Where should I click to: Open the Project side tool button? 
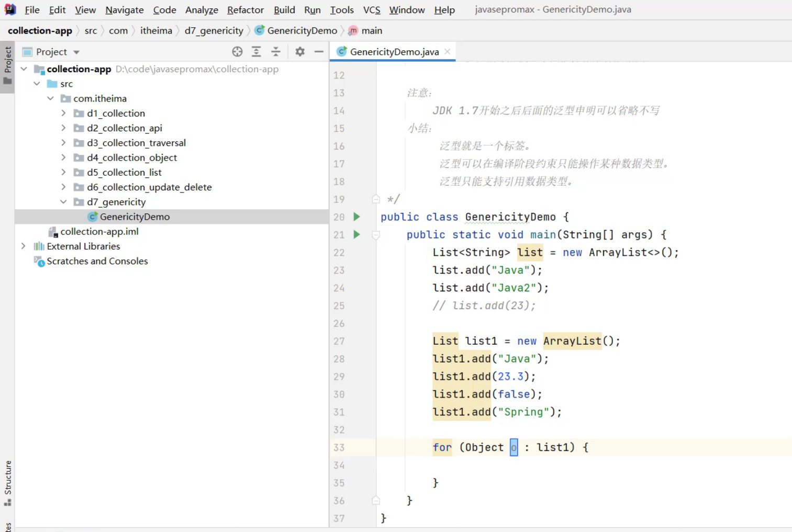(8, 66)
